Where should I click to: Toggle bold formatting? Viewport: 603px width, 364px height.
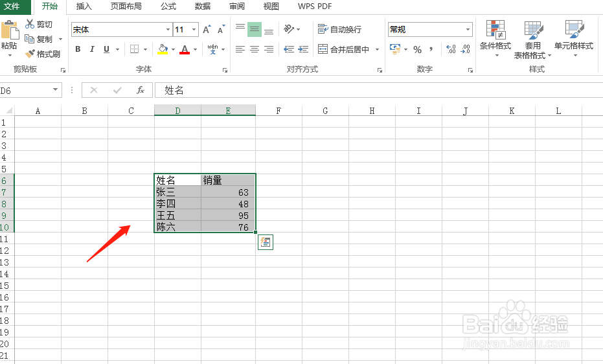[78, 49]
